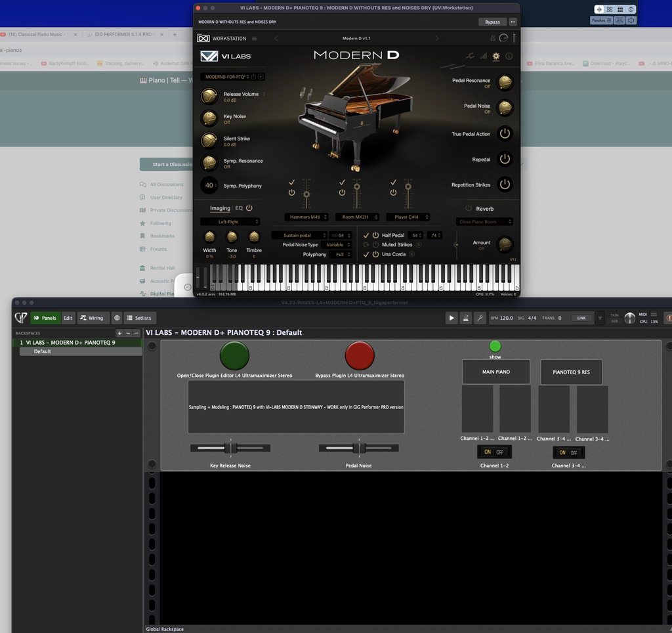
Task: Click the Key Release Noise slider handle
Action: pyautogui.click(x=230, y=448)
